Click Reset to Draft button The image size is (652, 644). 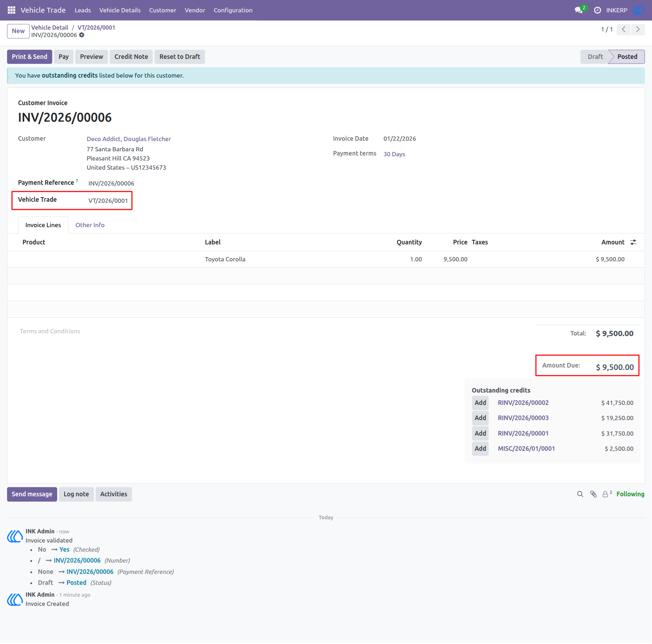pyautogui.click(x=180, y=57)
